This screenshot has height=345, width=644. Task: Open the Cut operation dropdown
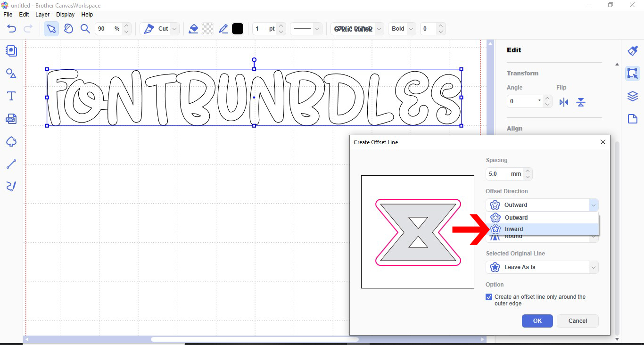click(x=174, y=29)
